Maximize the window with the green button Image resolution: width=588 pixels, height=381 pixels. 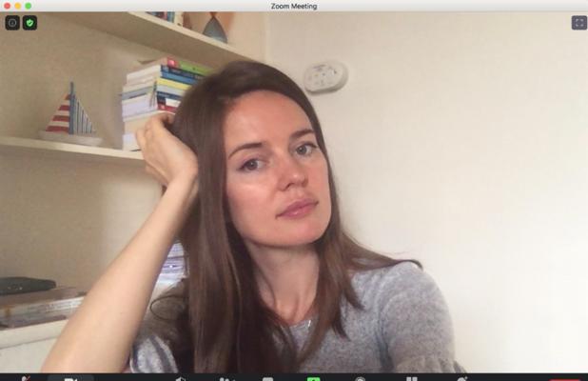29,6
